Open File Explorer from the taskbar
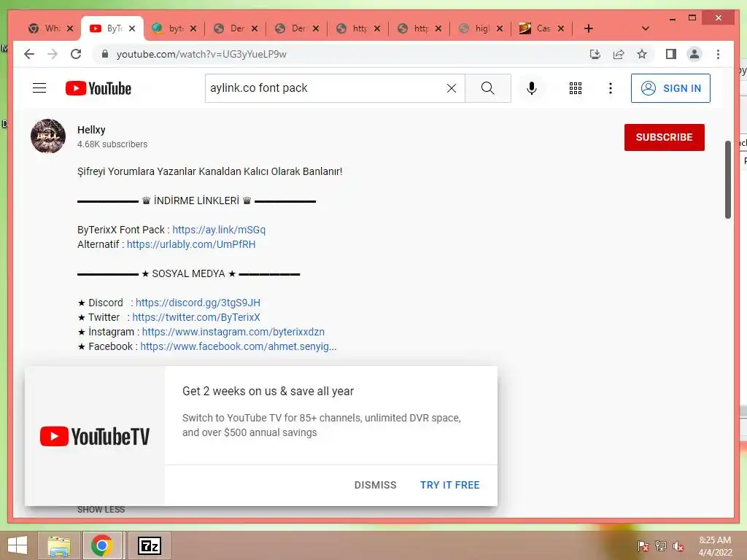The width and height of the screenshot is (747, 560). (58, 545)
